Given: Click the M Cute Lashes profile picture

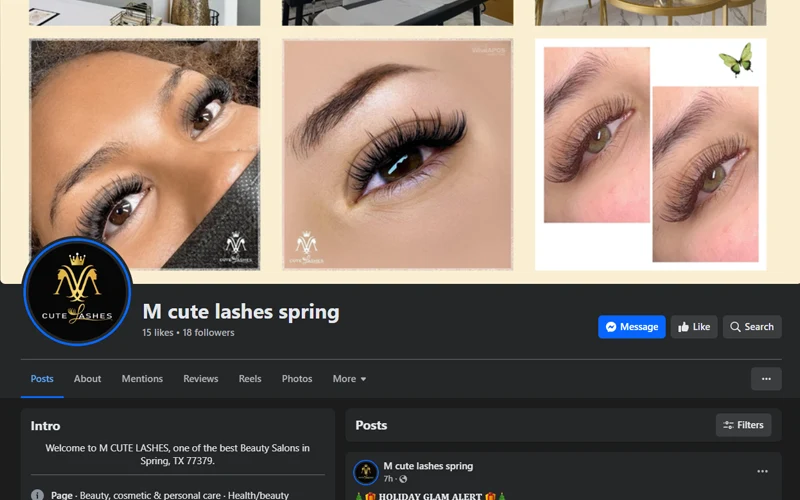Looking at the screenshot, I should click(77, 292).
